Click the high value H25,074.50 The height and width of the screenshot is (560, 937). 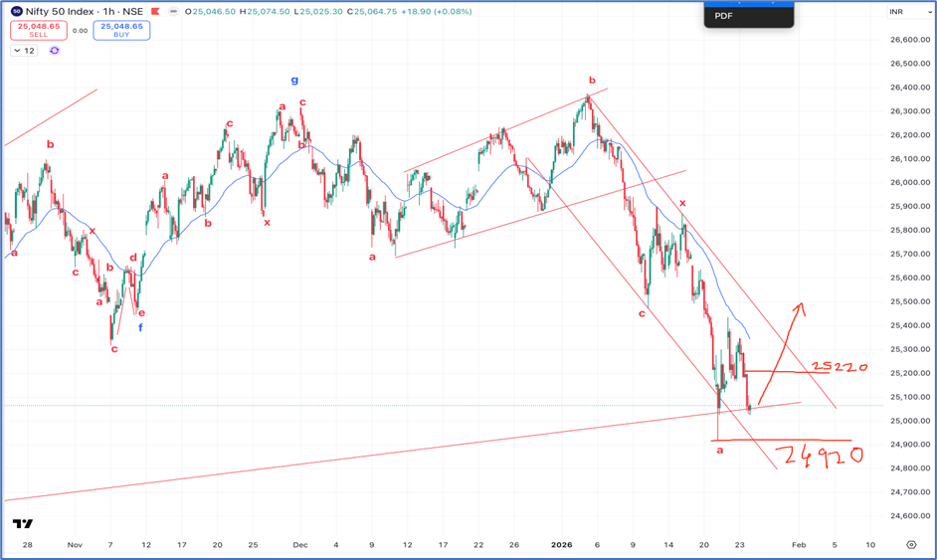265,11
